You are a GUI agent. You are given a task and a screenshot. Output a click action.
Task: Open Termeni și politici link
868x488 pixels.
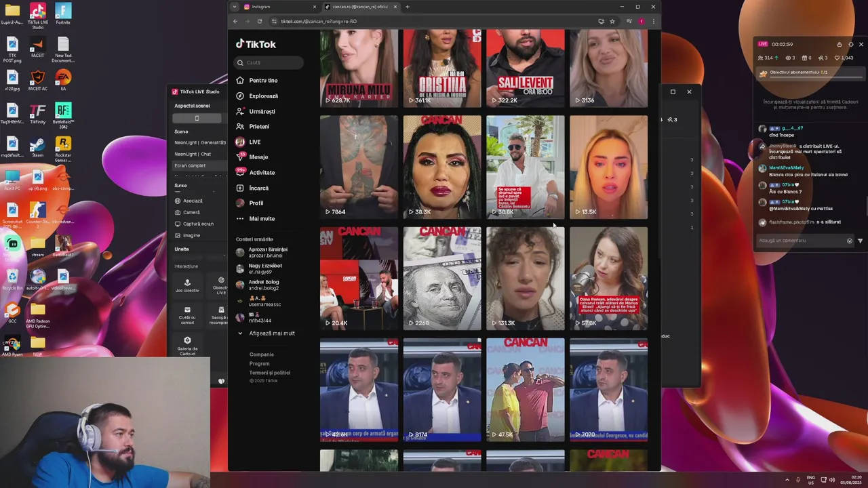point(269,373)
